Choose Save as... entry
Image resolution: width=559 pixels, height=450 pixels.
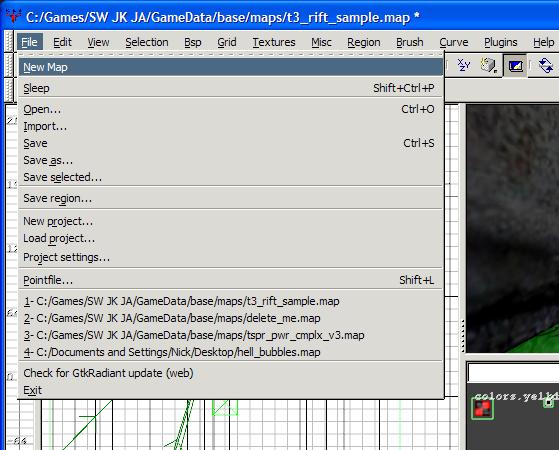pyautogui.click(x=231, y=160)
